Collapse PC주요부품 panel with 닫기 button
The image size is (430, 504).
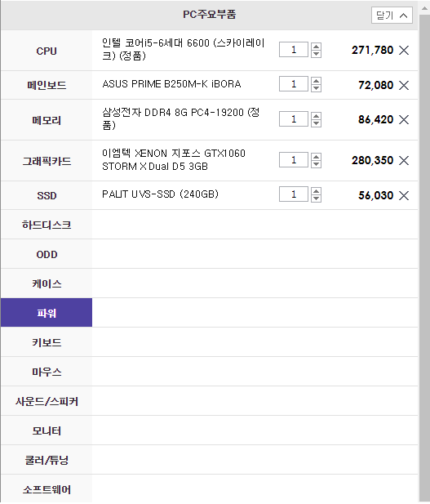(x=392, y=15)
